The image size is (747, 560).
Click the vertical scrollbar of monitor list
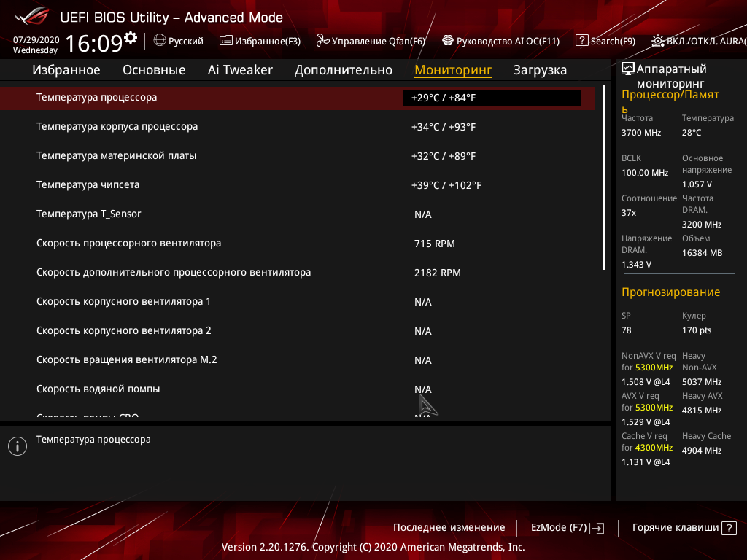(x=605, y=177)
